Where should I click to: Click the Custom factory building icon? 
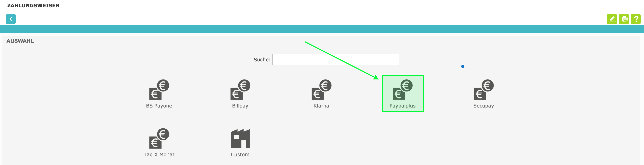pos(240,138)
